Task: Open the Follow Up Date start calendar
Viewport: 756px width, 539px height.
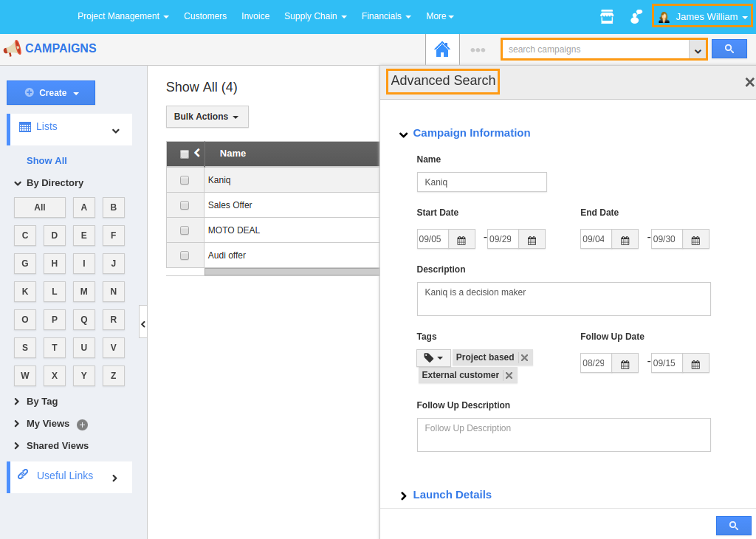Action: pyautogui.click(x=625, y=363)
